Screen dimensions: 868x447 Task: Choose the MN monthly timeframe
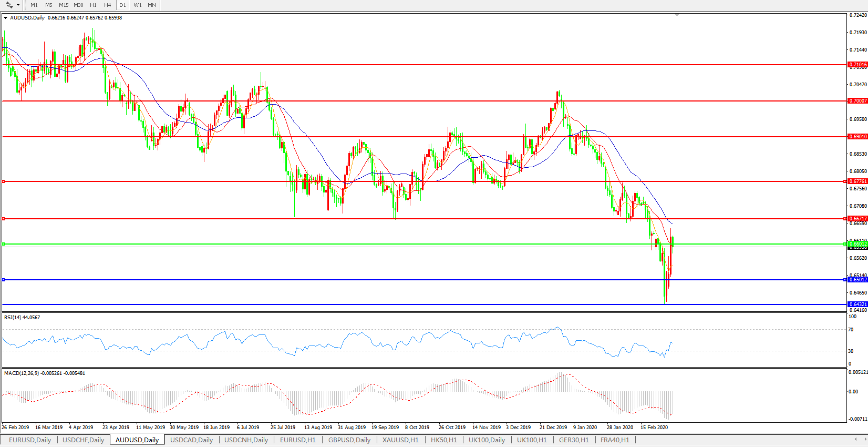click(x=152, y=5)
